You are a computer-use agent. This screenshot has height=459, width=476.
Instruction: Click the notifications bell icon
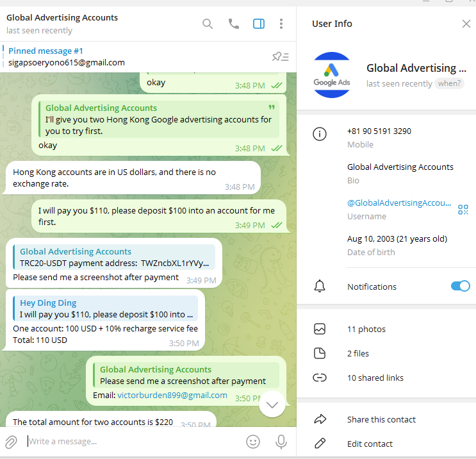click(x=320, y=286)
